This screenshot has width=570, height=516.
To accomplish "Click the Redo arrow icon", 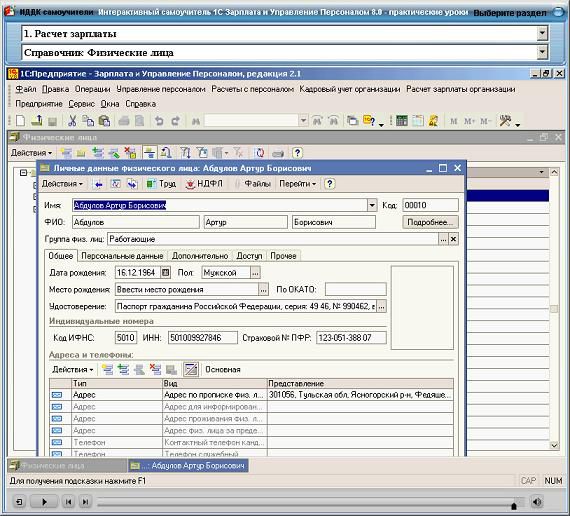I will click(x=175, y=120).
